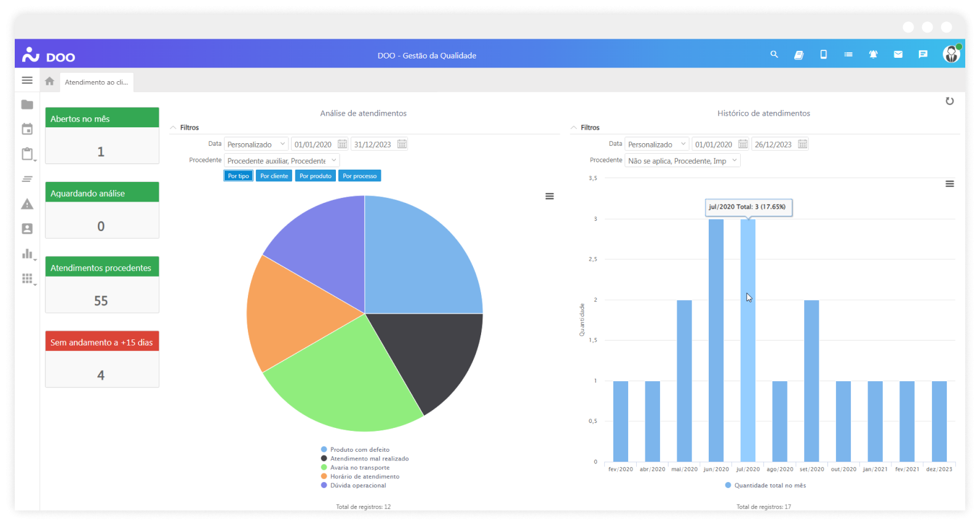Open the text lines icon in sidebar
980x525 pixels.
click(27, 179)
